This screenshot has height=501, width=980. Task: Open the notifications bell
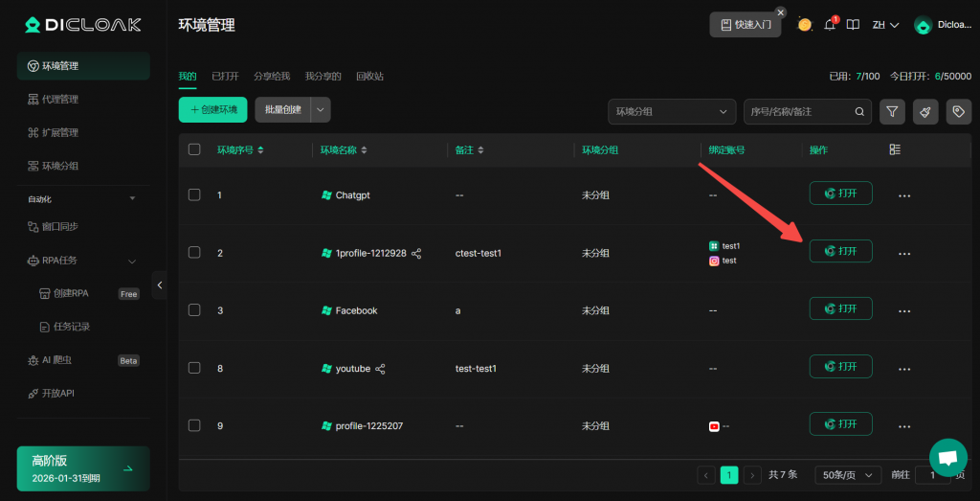coord(830,25)
